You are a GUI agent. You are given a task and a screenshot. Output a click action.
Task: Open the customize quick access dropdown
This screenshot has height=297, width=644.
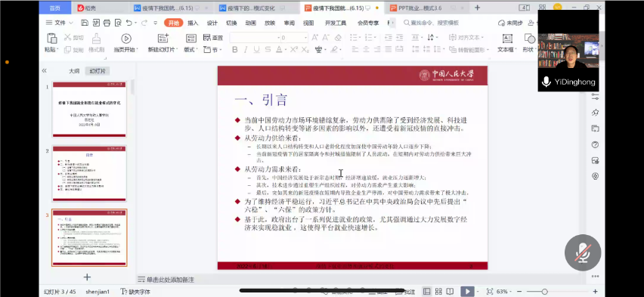point(155,23)
